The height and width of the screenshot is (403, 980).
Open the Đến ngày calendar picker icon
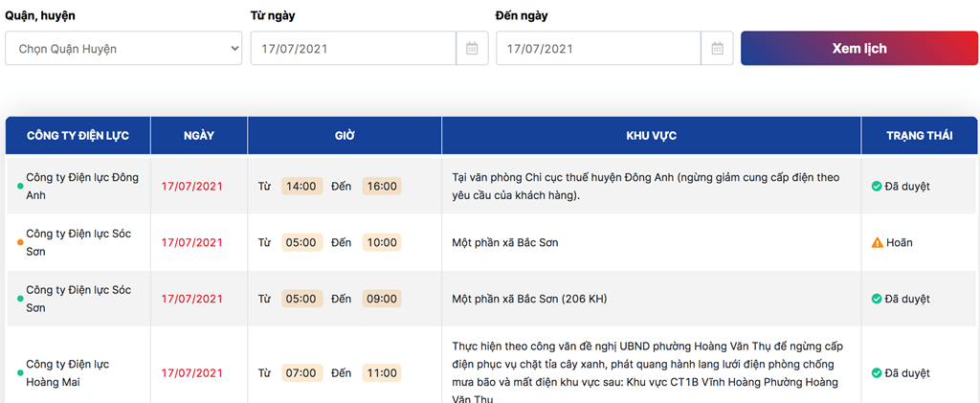click(x=718, y=48)
